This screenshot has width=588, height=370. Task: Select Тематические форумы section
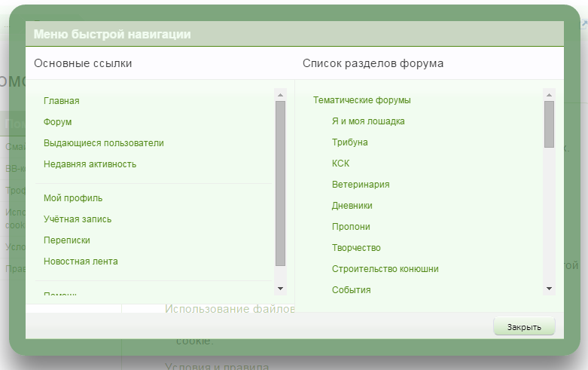tap(362, 100)
